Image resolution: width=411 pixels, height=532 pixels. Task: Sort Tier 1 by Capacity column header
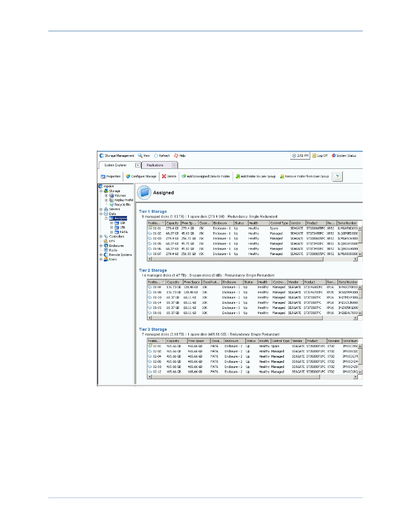[173, 223]
